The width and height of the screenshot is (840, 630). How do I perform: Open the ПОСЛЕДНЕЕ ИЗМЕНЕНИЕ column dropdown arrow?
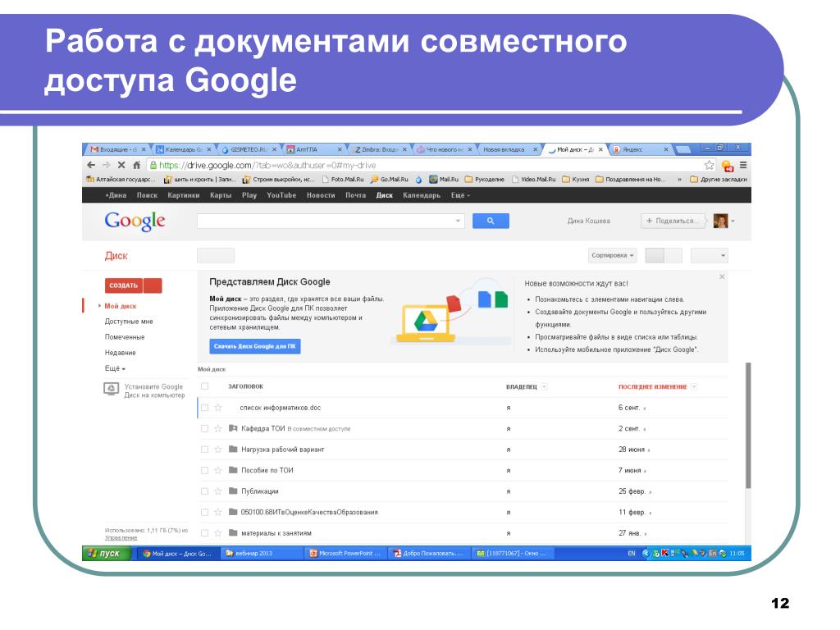point(694,387)
